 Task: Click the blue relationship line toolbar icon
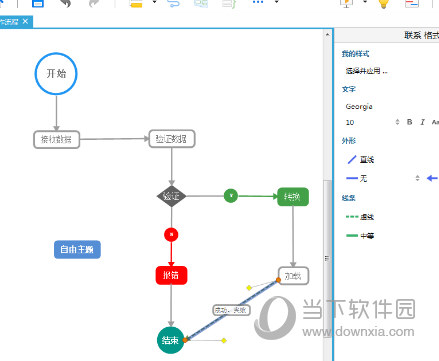coord(173,3)
